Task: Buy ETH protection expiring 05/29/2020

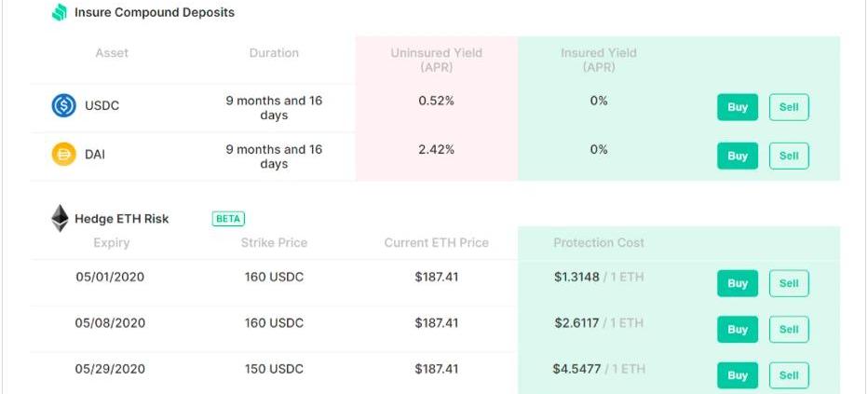Action: pos(738,375)
